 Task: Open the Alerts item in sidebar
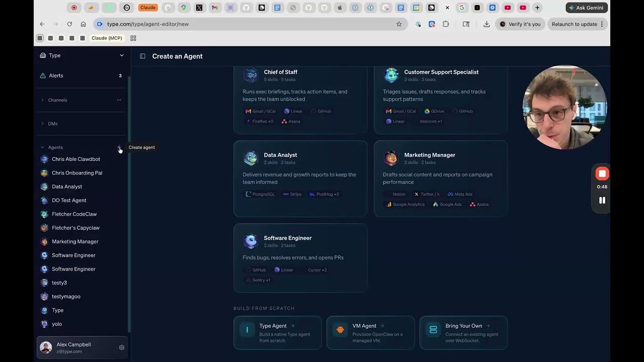coord(81,75)
